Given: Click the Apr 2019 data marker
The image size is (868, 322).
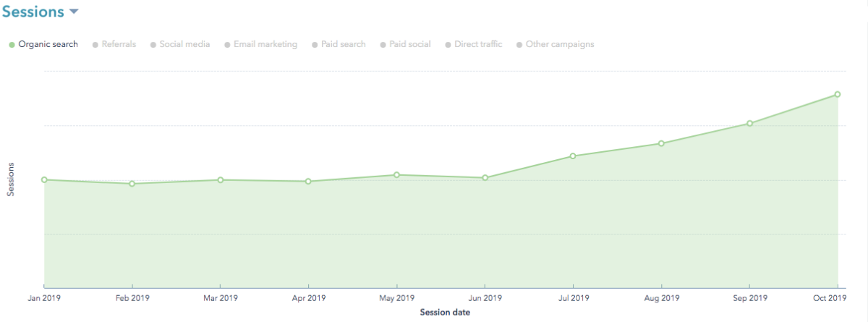Looking at the screenshot, I should pos(308,181).
